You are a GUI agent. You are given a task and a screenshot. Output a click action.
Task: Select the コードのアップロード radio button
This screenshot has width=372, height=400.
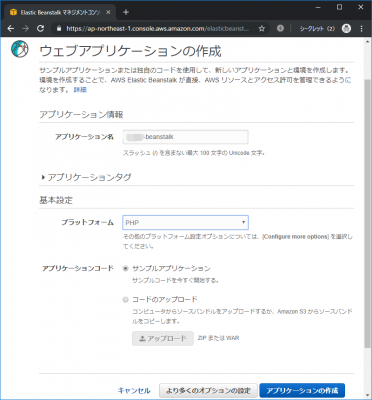[125, 300]
